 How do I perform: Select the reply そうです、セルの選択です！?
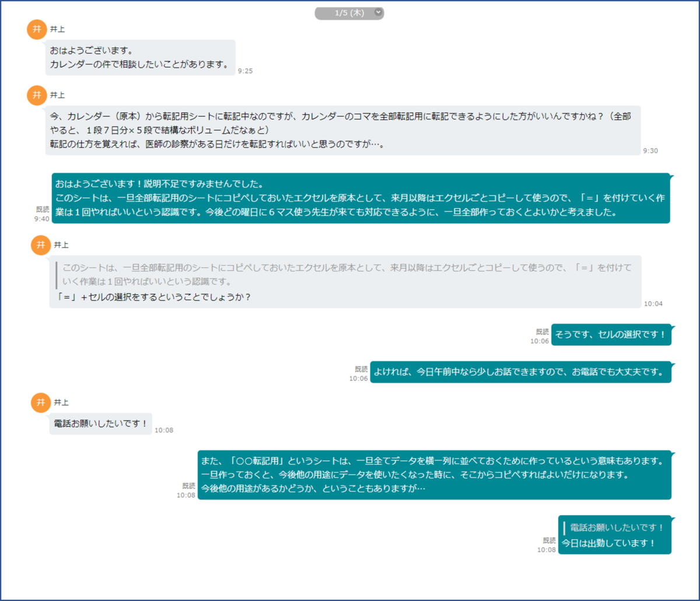point(611,334)
